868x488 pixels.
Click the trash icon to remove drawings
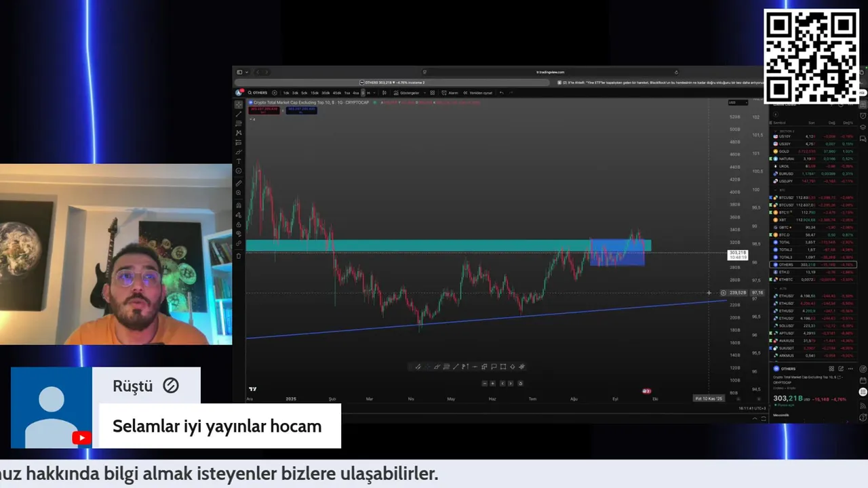tap(239, 256)
